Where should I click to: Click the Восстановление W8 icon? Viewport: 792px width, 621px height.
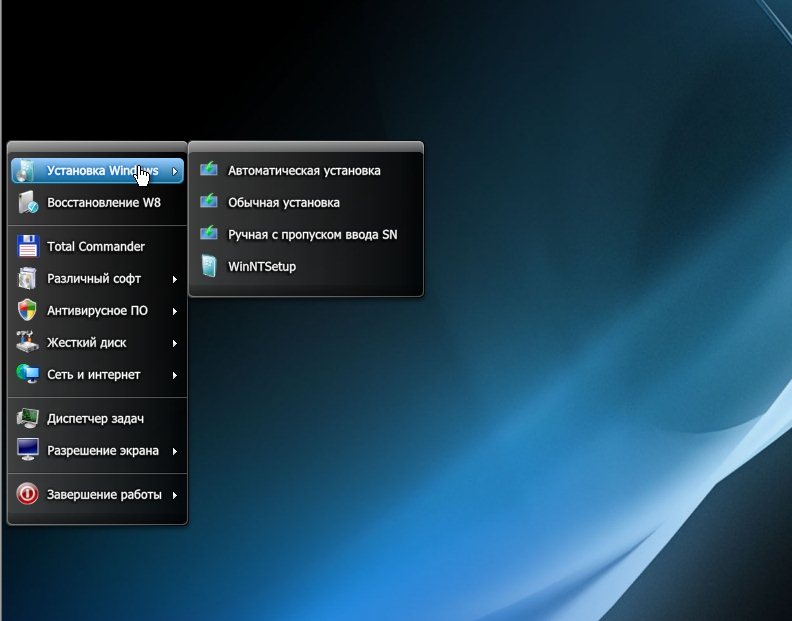coord(28,203)
